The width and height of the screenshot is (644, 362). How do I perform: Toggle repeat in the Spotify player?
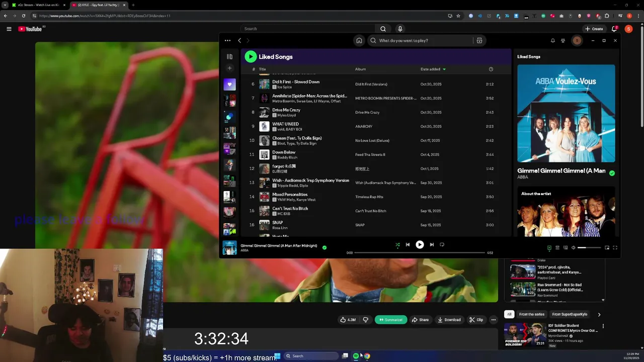pyautogui.click(x=442, y=245)
